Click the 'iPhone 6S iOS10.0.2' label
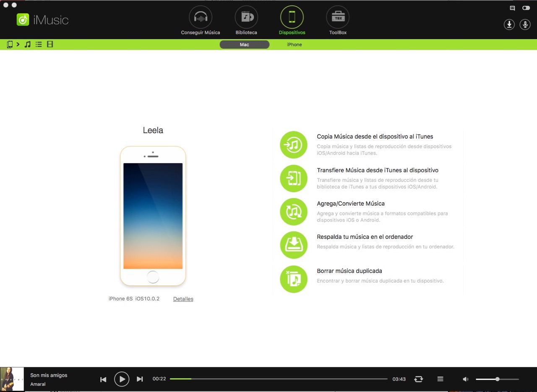The width and height of the screenshot is (537, 392). (x=134, y=299)
